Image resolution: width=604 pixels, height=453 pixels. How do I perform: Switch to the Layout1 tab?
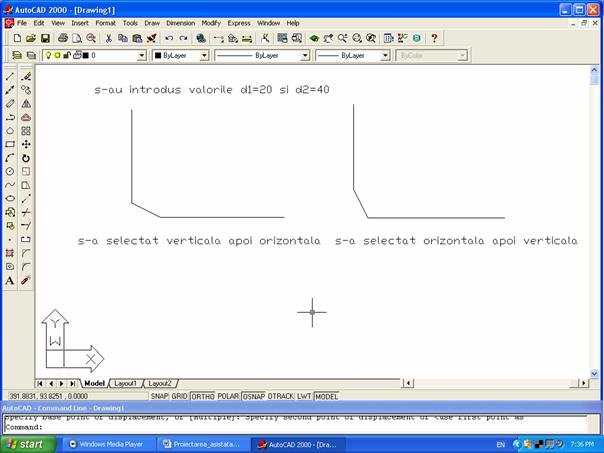click(125, 383)
